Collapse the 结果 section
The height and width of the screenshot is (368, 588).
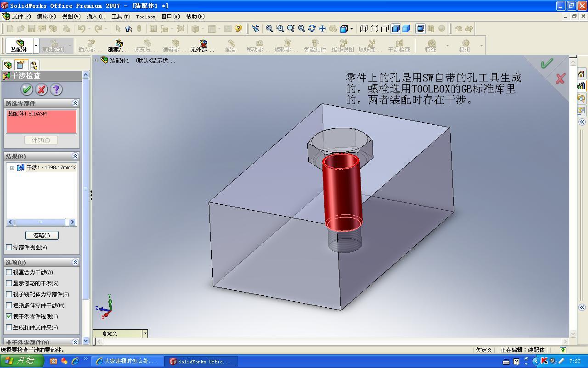(75, 156)
